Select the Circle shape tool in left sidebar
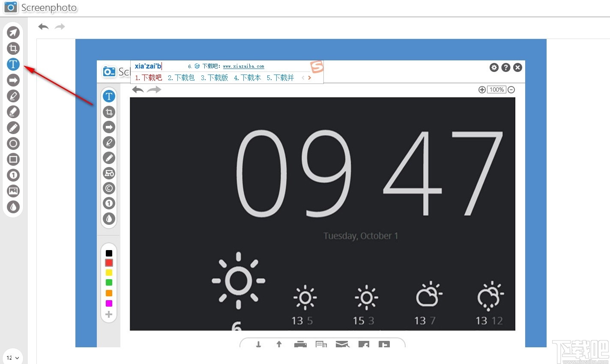 coord(13,143)
